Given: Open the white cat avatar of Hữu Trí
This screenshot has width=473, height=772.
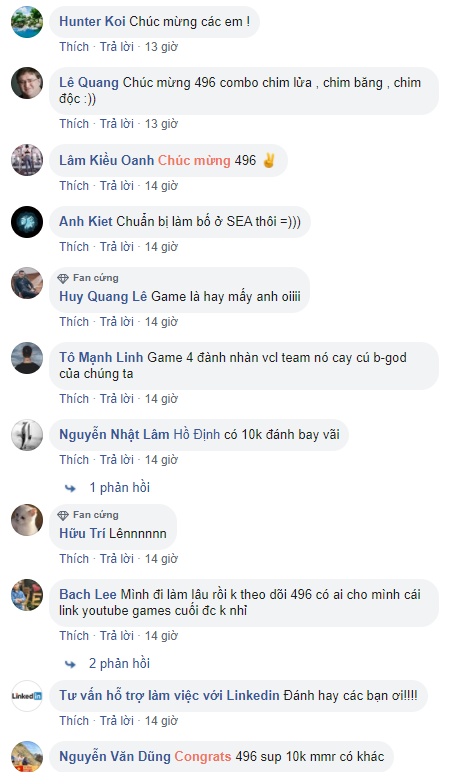Looking at the screenshot, I should 27,520.
